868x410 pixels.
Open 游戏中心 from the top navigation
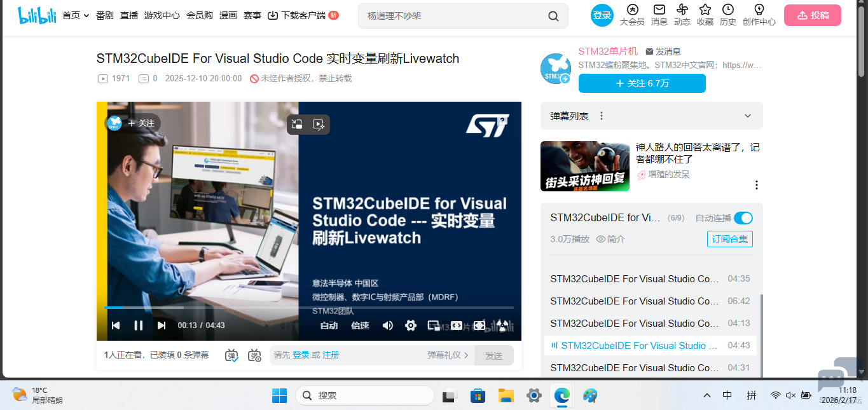pyautogui.click(x=162, y=15)
